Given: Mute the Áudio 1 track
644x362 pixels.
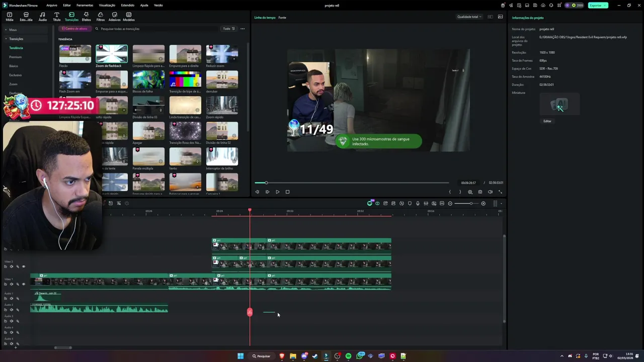Looking at the screenshot, I should point(12,298).
